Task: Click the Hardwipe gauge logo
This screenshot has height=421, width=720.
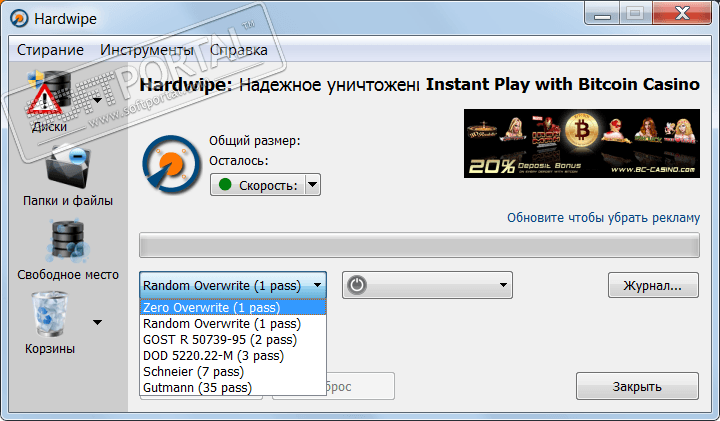Action: click(171, 164)
